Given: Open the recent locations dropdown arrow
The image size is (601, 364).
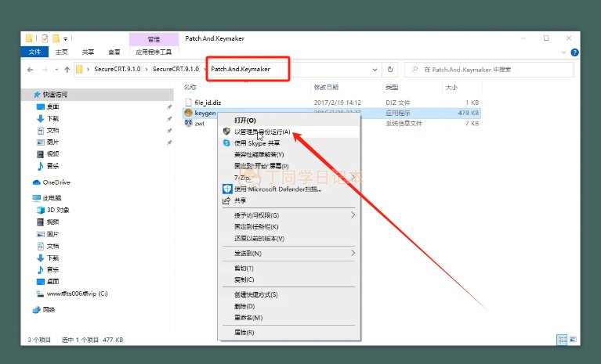Looking at the screenshot, I should (56, 70).
